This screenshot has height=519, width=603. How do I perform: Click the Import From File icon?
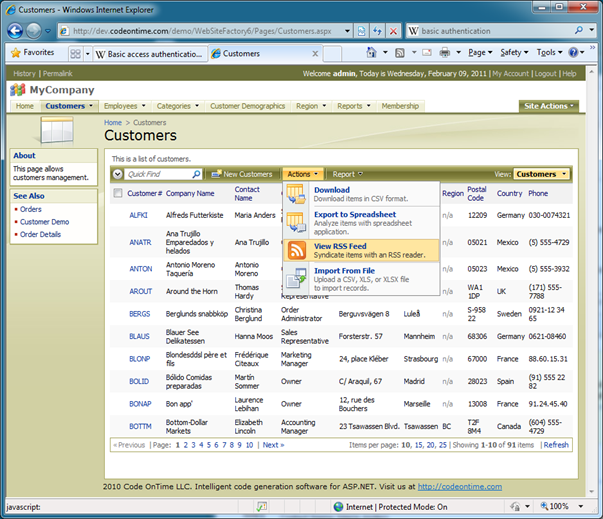[297, 278]
